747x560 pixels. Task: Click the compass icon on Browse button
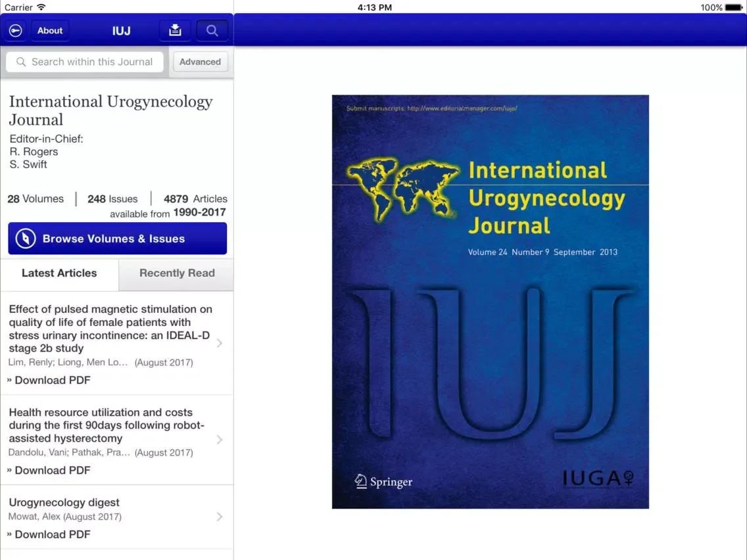26,239
